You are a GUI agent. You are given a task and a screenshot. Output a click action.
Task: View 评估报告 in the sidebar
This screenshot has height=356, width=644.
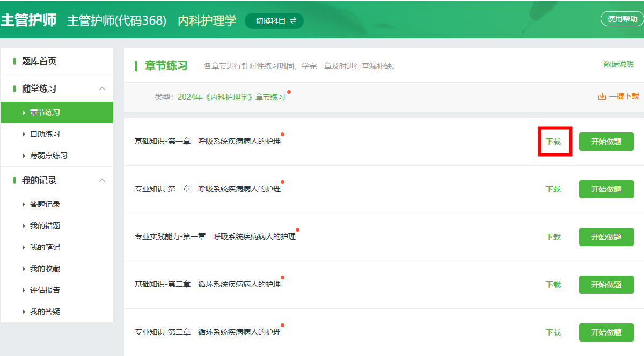[x=45, y=290]
